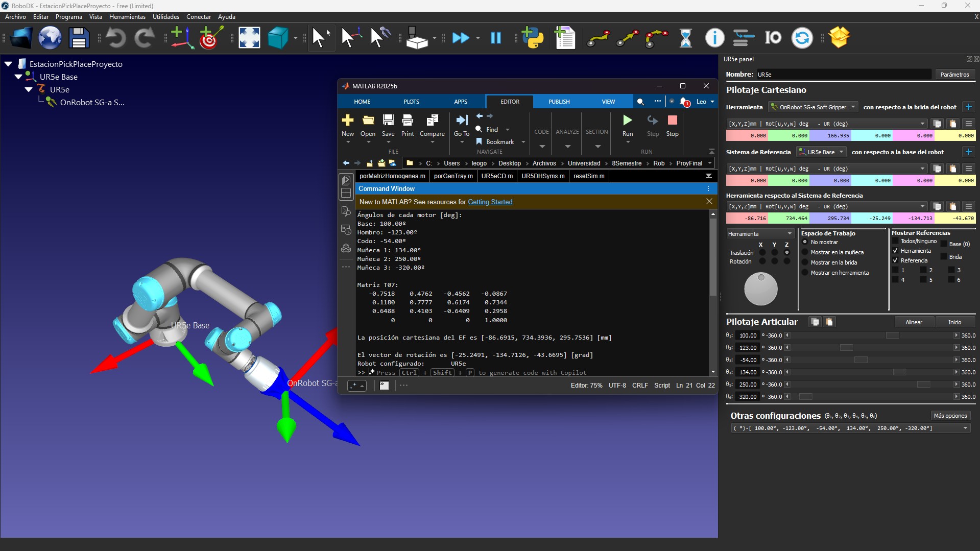980x551 pixels.
Task: Enable the Todos/Ninguno checkbox
Action: tap(895, 241)
